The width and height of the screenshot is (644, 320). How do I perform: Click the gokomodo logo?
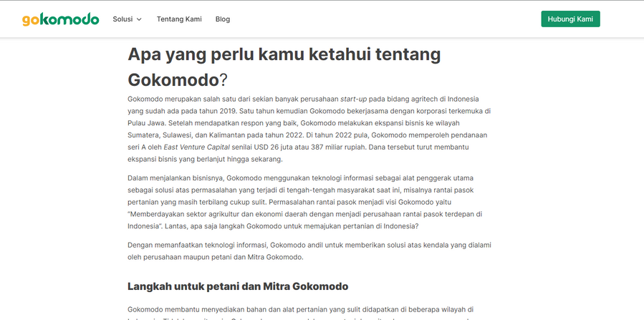pos(60,19)
